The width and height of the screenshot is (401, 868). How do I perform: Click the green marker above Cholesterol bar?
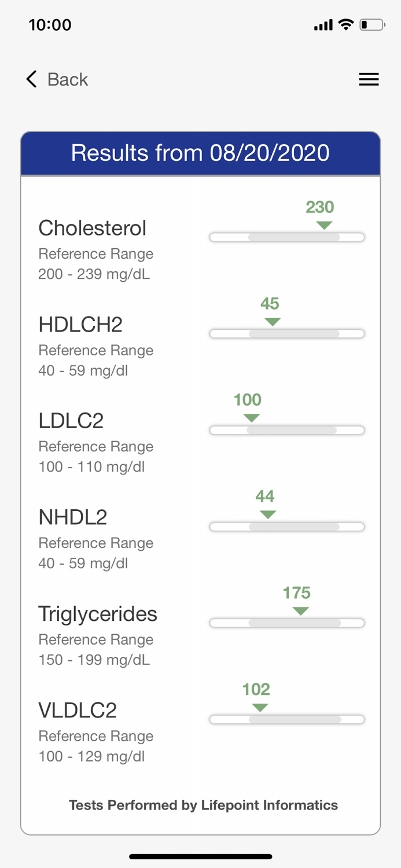325,225
